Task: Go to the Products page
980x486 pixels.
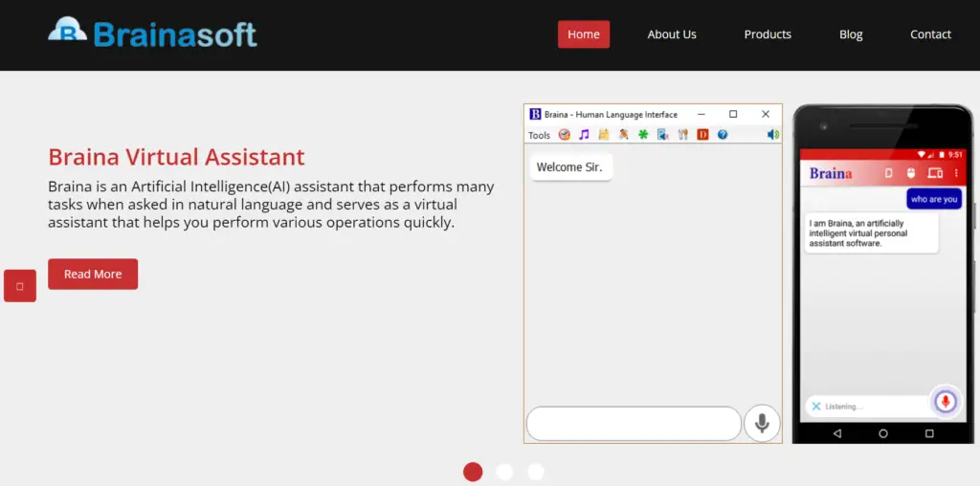Action: [768, 34]
